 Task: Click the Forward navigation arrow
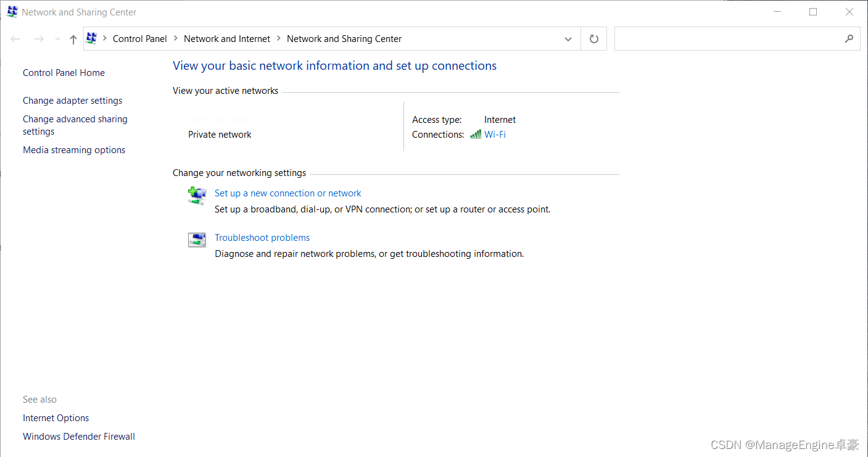(39, 39)
